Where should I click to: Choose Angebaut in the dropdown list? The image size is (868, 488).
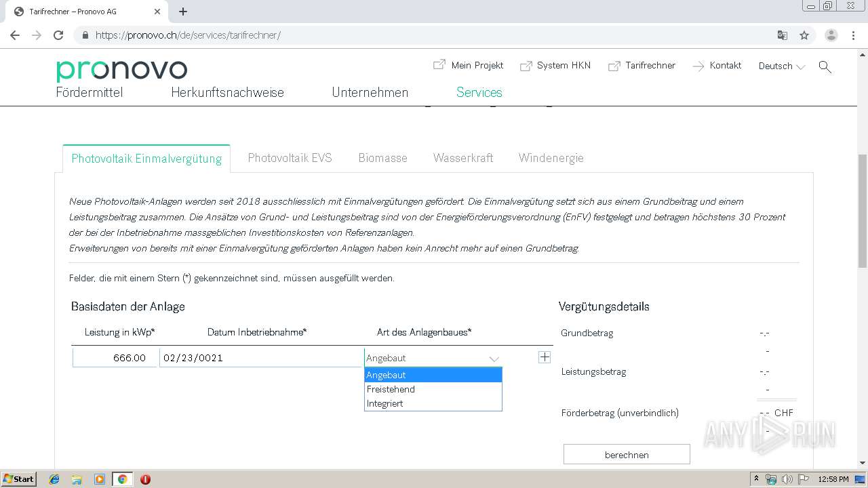433,375
